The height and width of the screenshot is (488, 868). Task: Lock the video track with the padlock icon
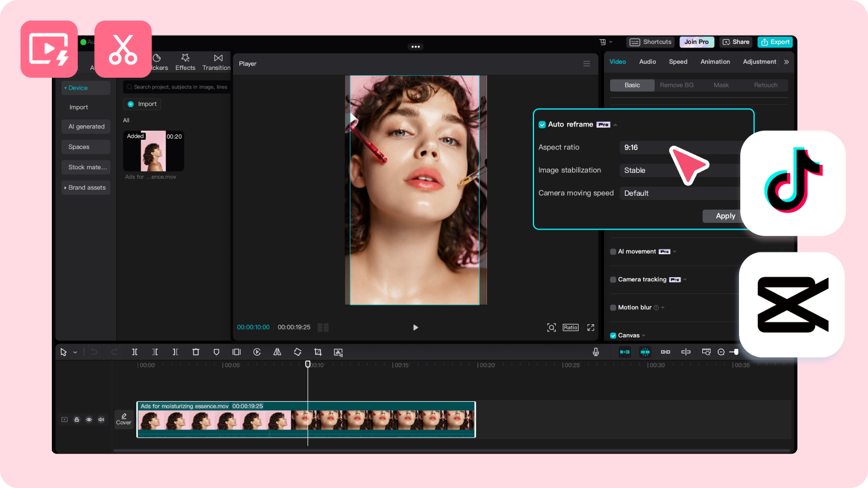point(77,419)
